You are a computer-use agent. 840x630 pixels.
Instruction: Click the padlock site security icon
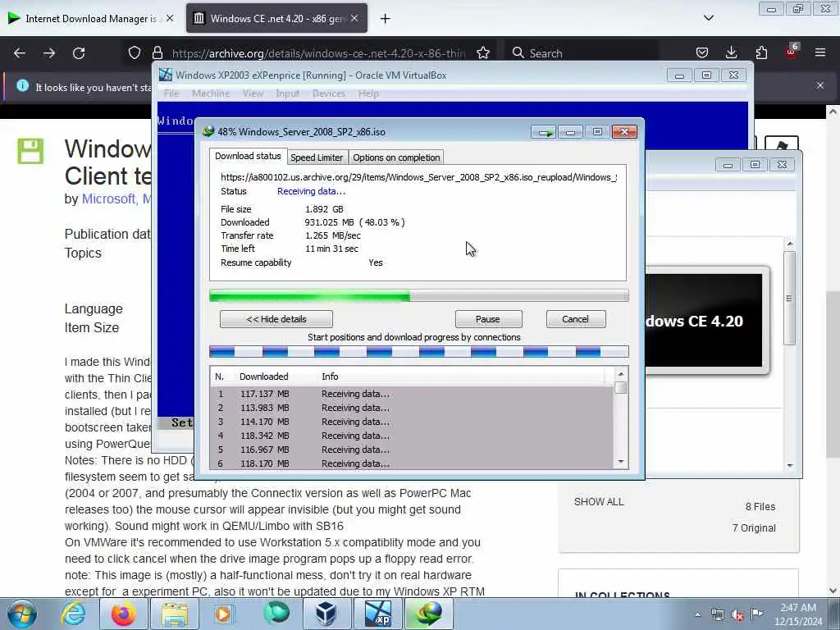pyautogui.click(x=157, y=52)
